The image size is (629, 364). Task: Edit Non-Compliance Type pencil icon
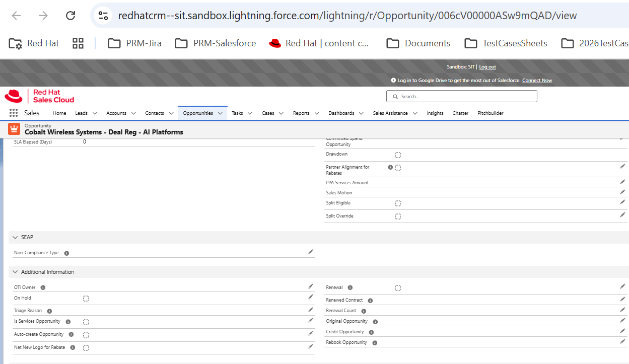311,252
